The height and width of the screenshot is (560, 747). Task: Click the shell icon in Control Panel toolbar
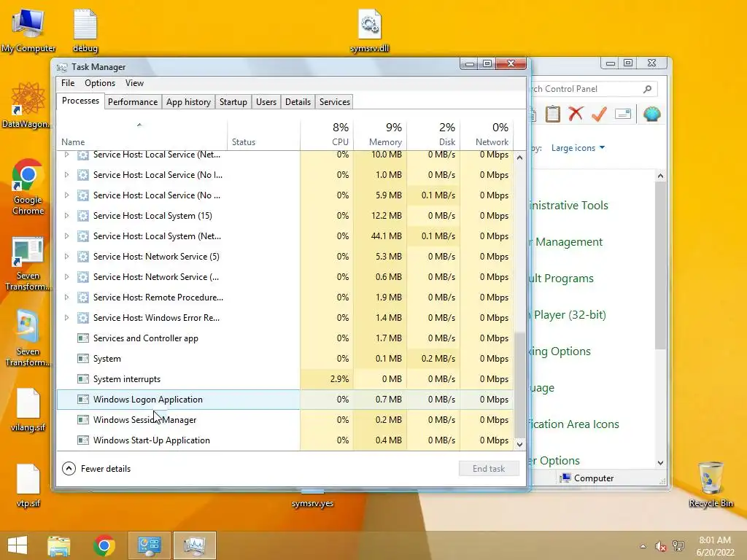point(651,114)
